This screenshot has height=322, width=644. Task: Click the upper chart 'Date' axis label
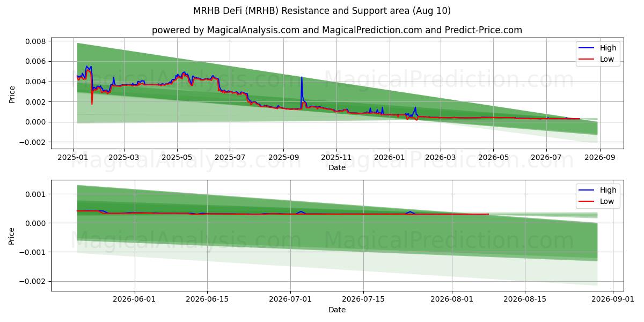pos(337,168)
